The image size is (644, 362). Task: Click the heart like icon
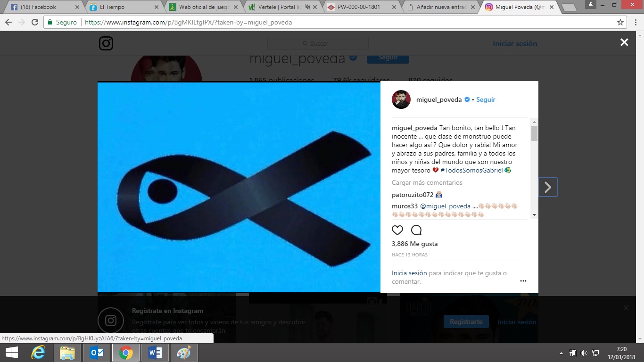[x=397, y=230]
